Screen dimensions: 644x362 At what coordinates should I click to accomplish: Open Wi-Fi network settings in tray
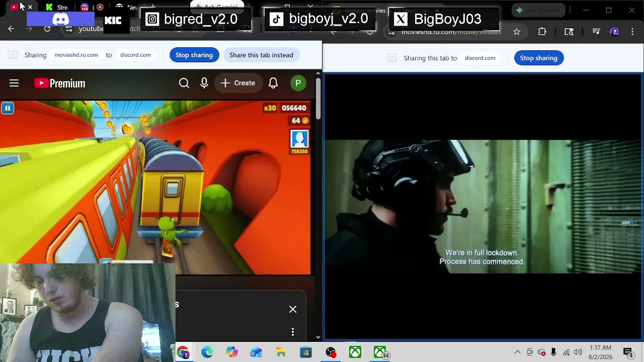pyautogui.click(x=567, y=352)
